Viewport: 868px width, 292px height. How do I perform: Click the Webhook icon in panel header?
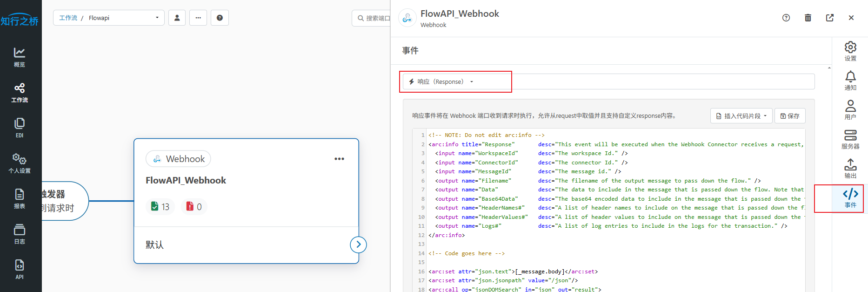[x=407, y=18]
